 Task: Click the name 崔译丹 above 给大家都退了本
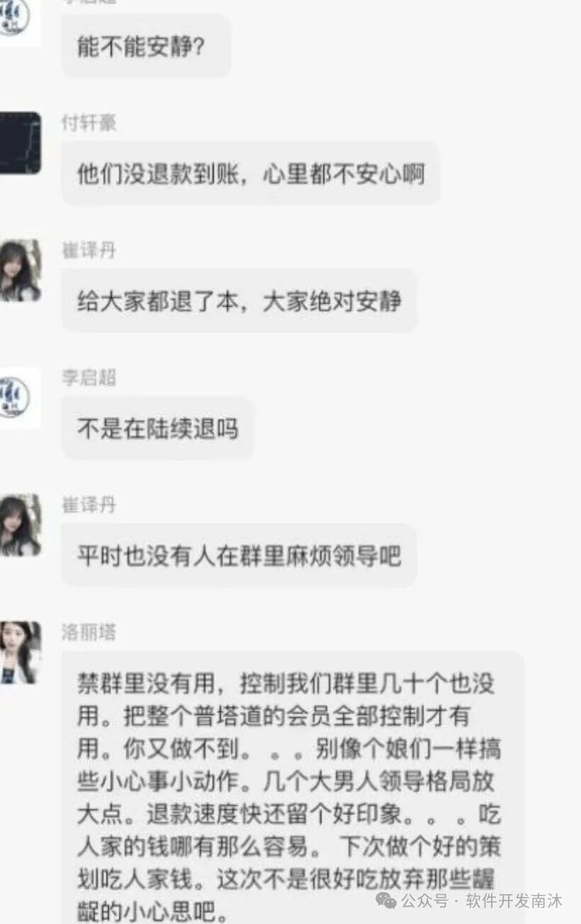[x=89, y=250]
